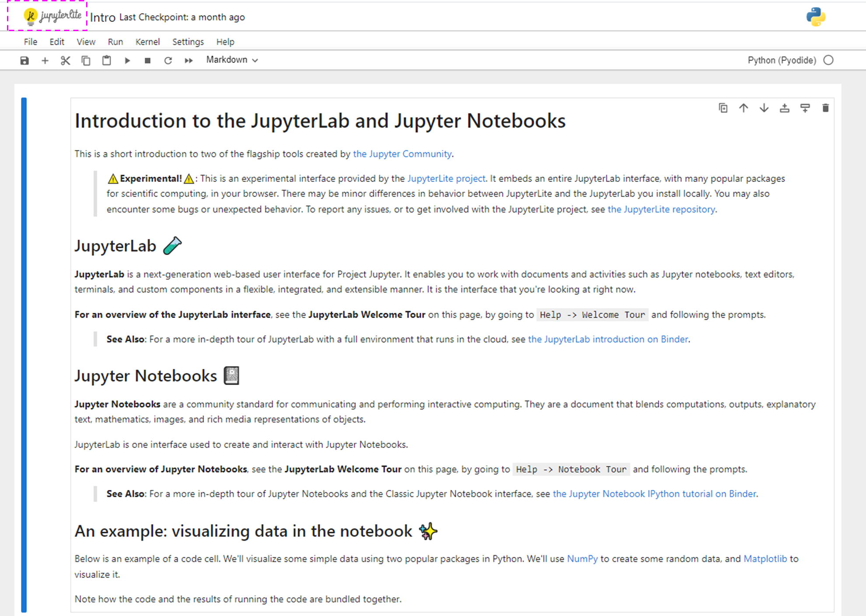Open the JupyterLite repository link
The image size is (866, 616).
pos(661,209)
